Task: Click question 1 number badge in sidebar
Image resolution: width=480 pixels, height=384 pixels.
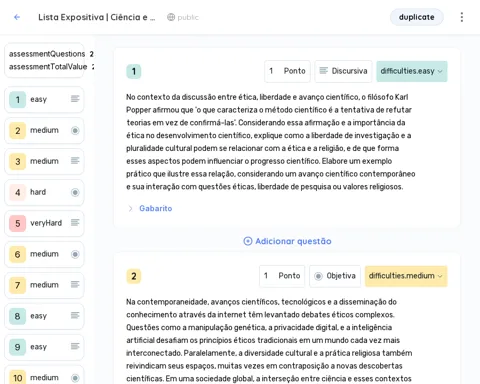Action: (x=18, y=99)
